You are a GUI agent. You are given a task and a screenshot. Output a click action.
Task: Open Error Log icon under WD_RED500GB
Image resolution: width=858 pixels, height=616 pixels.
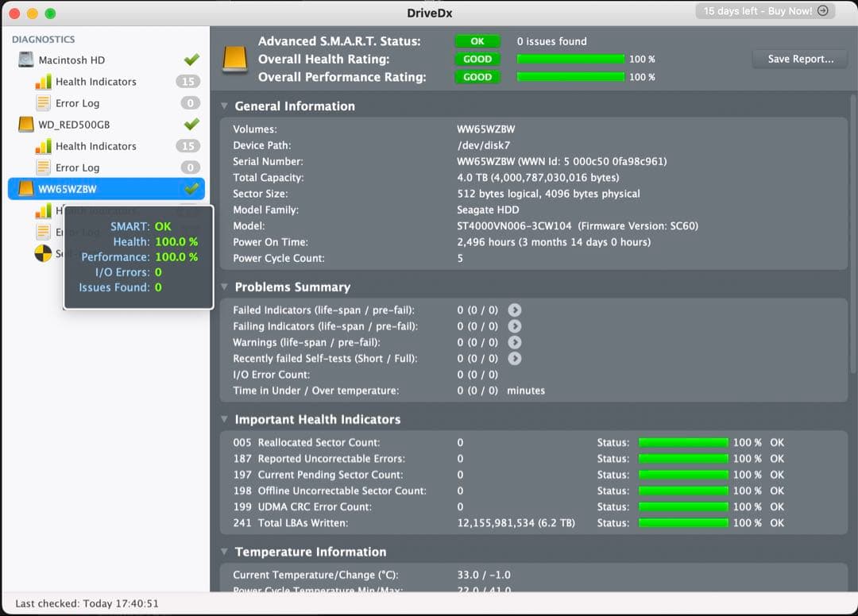(x=43, y=167)
